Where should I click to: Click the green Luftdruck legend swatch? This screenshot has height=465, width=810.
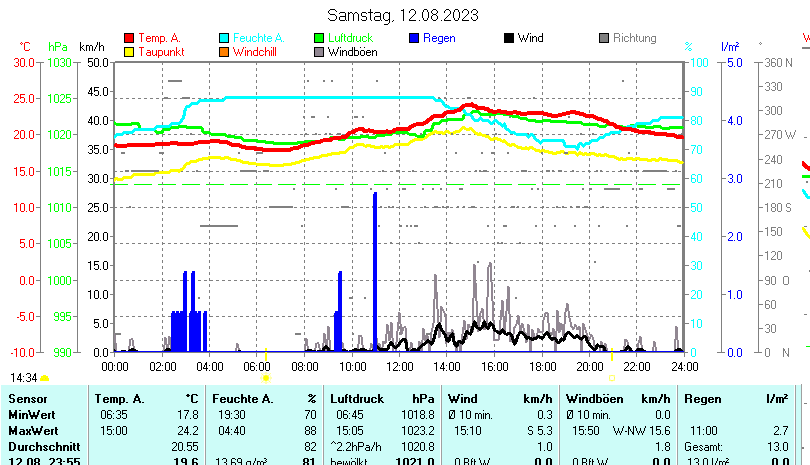320,38
